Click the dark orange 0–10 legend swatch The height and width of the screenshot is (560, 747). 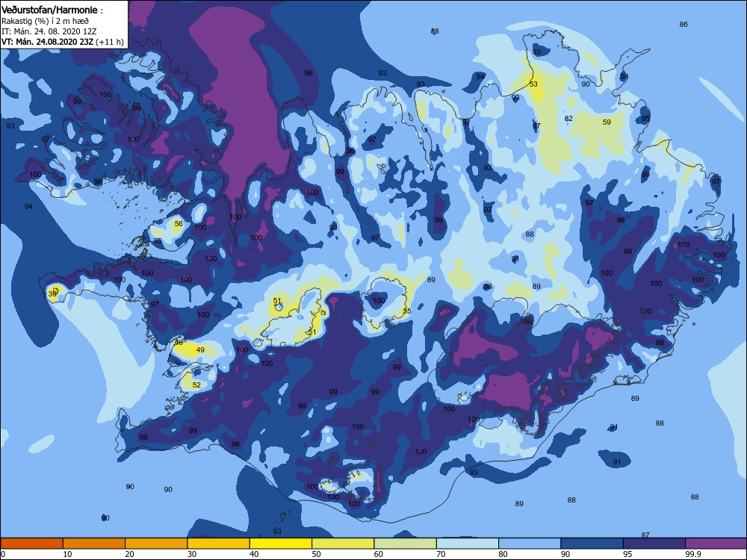(x=31, y=544)
